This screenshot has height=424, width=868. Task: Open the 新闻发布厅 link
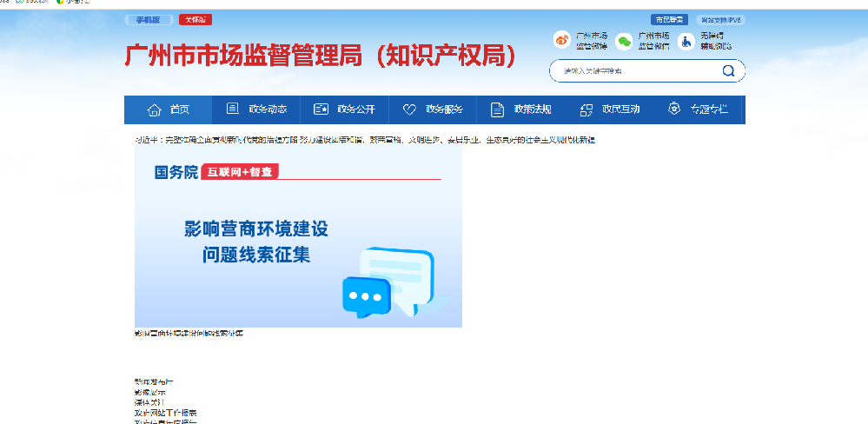click(154, 381)
